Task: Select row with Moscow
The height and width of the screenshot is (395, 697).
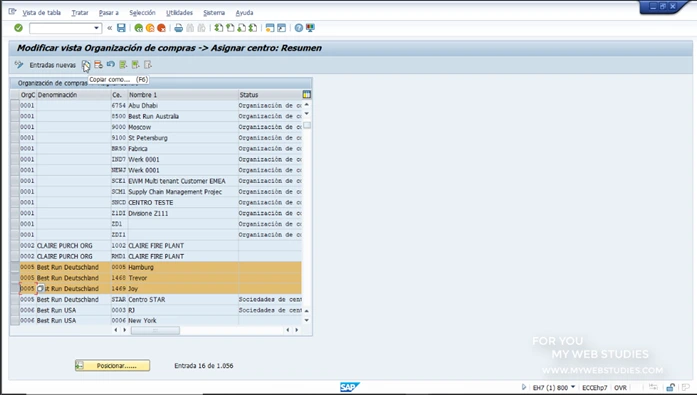Action: click(15, 127)
